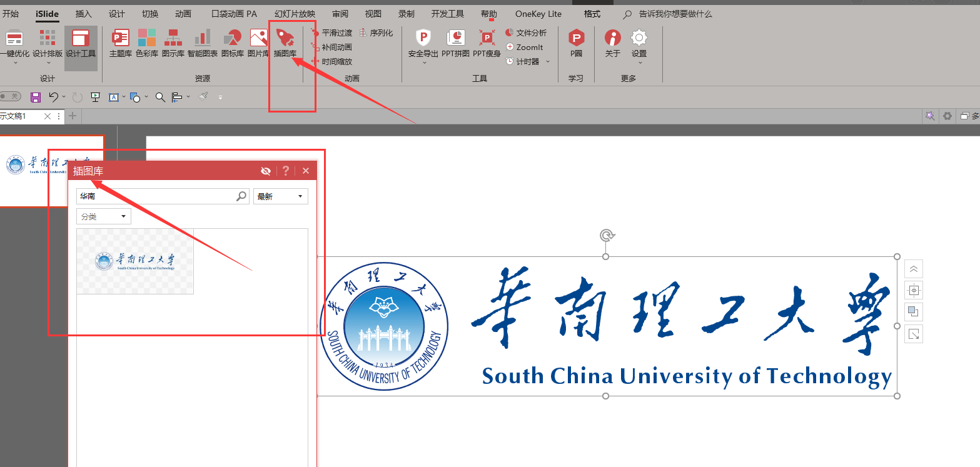980x467 pixels.
Task: Switch to the OneKey Lite tab
Action: click(x=538, y=14)
